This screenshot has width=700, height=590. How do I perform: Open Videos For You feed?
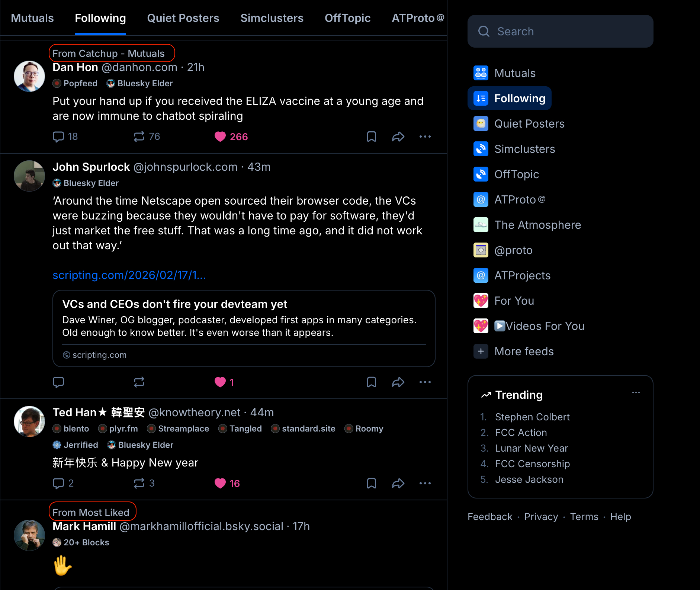(x=539, y=326)
